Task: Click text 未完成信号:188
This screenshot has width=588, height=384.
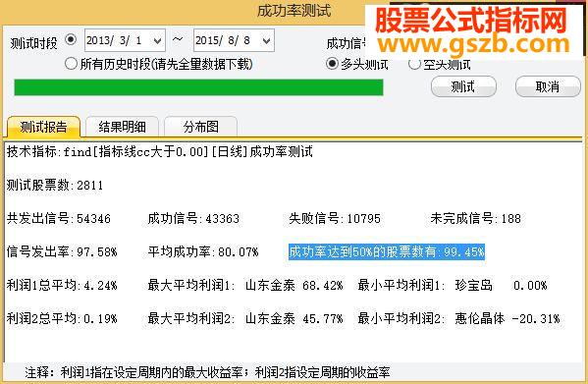Action: pos(475,218)
